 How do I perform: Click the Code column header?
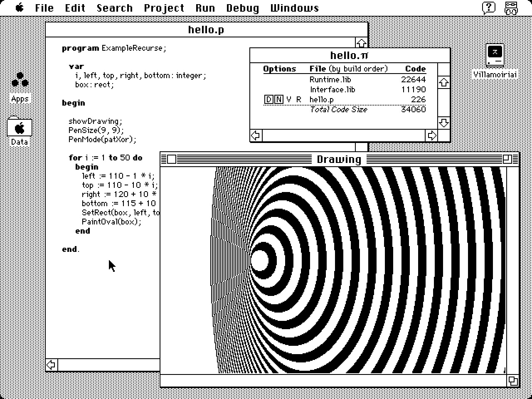coord(415,69)
